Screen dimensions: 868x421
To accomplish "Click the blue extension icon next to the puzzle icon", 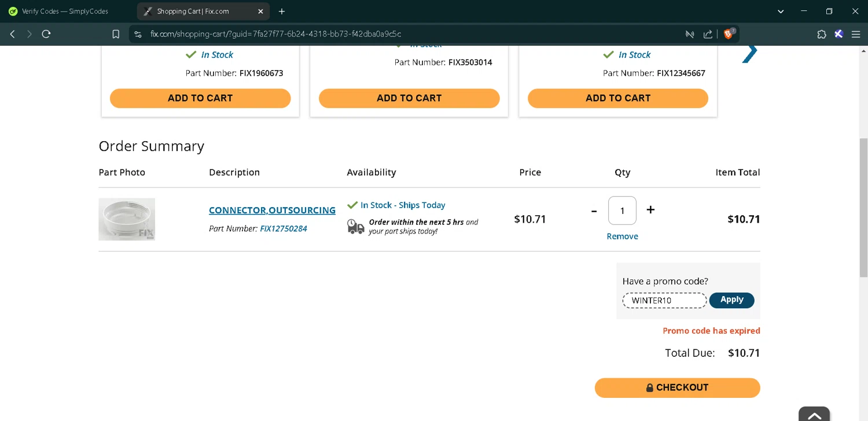I will click(x=838, y=34).
